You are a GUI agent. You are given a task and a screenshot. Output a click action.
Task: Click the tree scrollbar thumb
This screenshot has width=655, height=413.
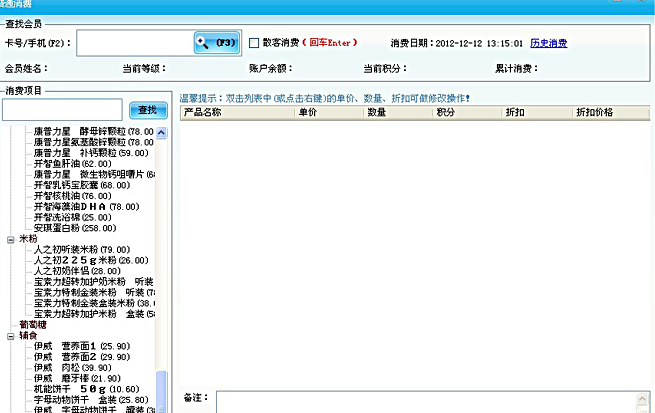(161, 390)
